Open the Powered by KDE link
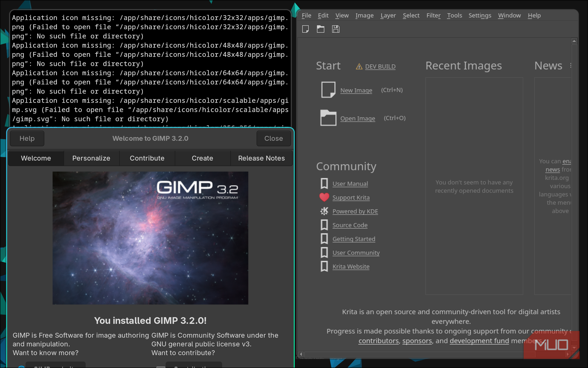This screenshot has height=368, width=588. coord(355,212)
